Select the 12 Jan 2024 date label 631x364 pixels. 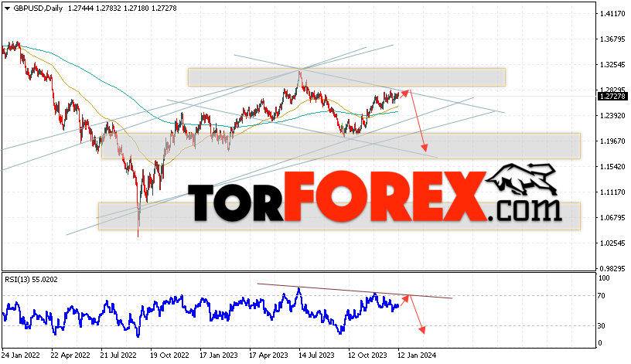click(417, 355)
